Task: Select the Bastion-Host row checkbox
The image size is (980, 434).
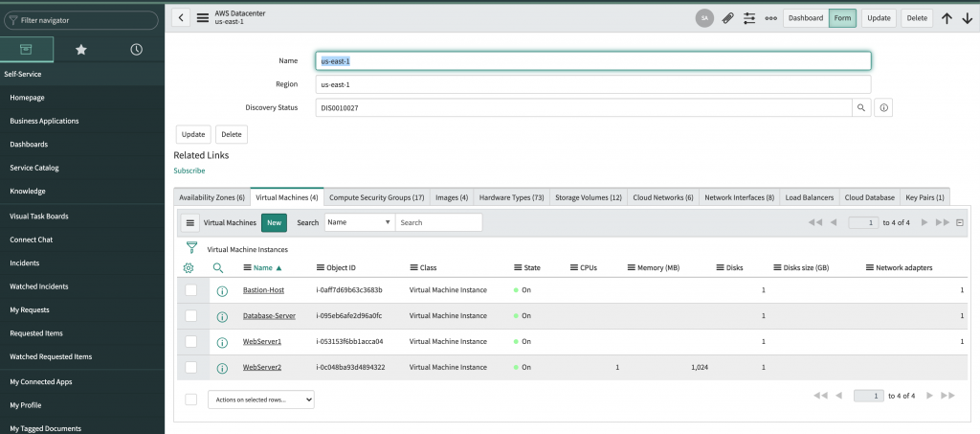Action: (191, 290)
